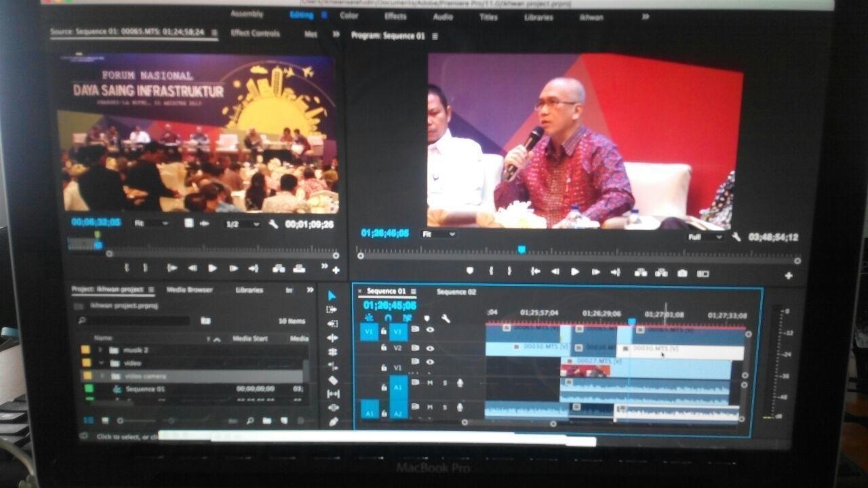Image resolution: width=868 pixels, height=488 pixels.
Task: Select the Selection arrow tool
Action: 332,296
